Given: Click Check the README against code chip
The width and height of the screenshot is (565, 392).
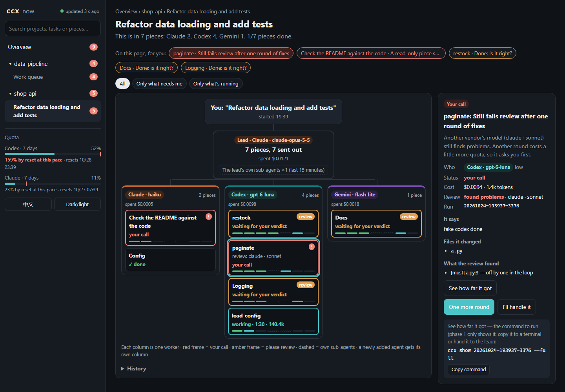Looking at the screenshot, I should 371,53.
